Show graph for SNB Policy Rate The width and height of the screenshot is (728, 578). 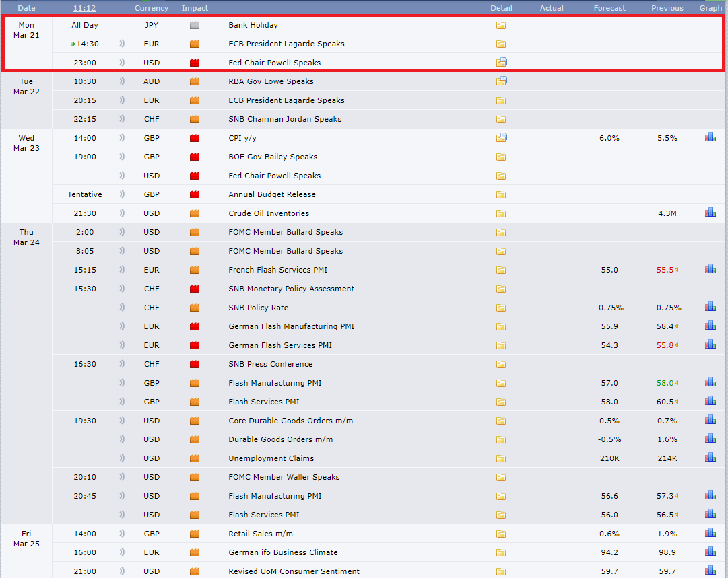point(710,307)
